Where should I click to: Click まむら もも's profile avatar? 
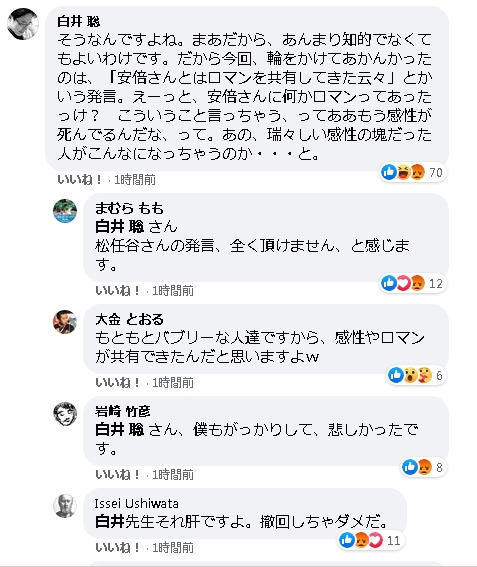(x=65, y=211)
